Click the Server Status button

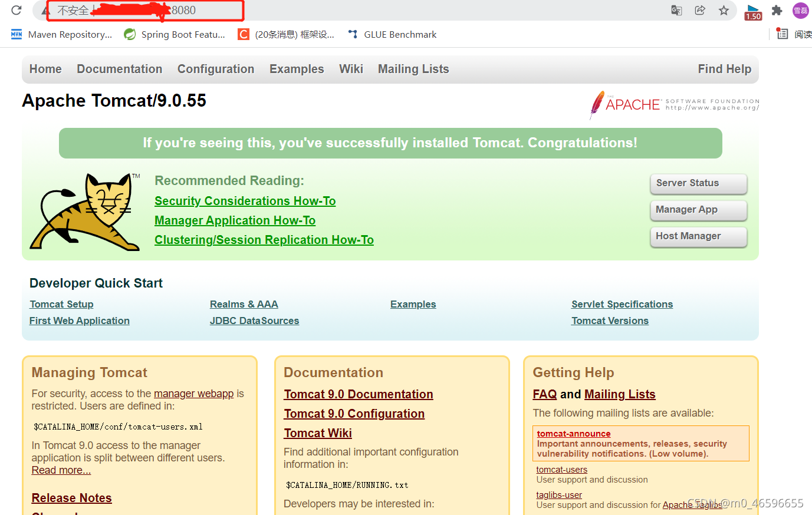point(699,183)
